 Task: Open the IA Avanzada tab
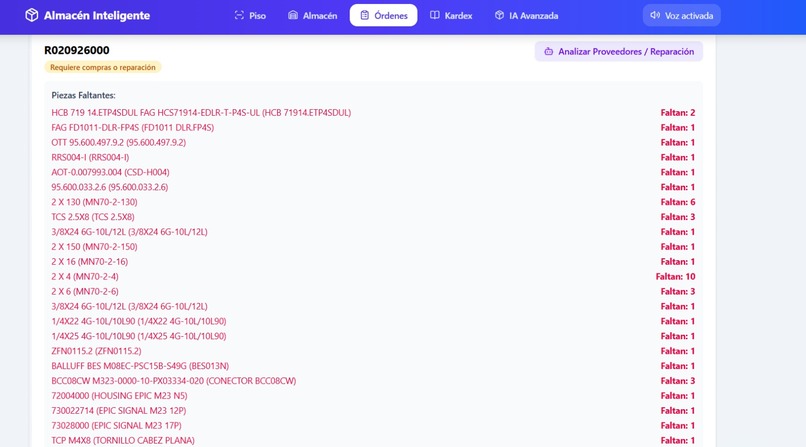click(526, 15)
